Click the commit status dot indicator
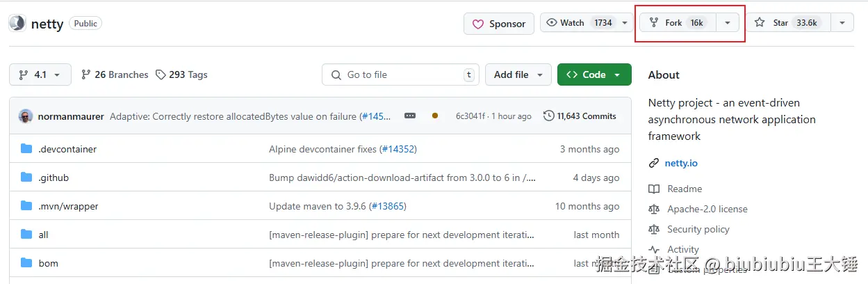868x284 pixels. coord(435,116)
